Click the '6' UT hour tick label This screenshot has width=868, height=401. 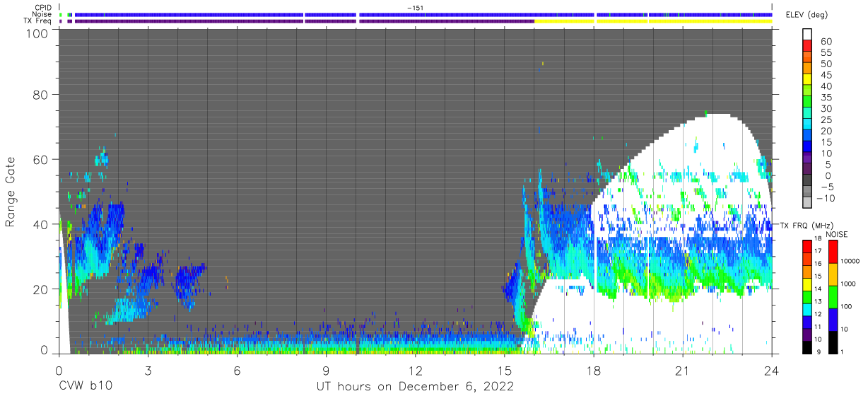point(237,370)
